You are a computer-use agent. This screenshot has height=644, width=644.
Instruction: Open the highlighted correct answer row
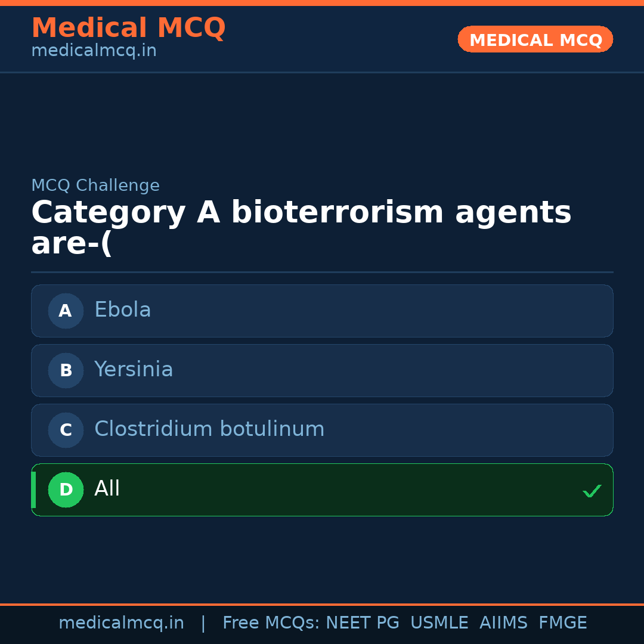click(x=322, y=490)
